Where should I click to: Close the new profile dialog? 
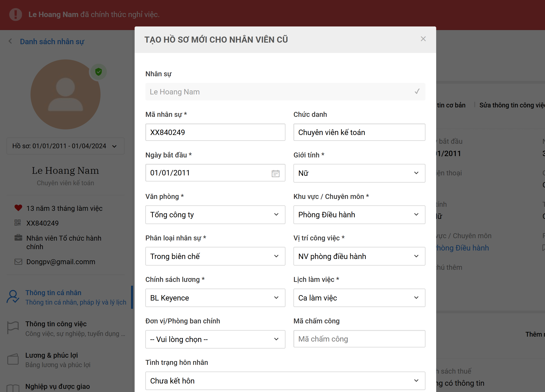423,39
